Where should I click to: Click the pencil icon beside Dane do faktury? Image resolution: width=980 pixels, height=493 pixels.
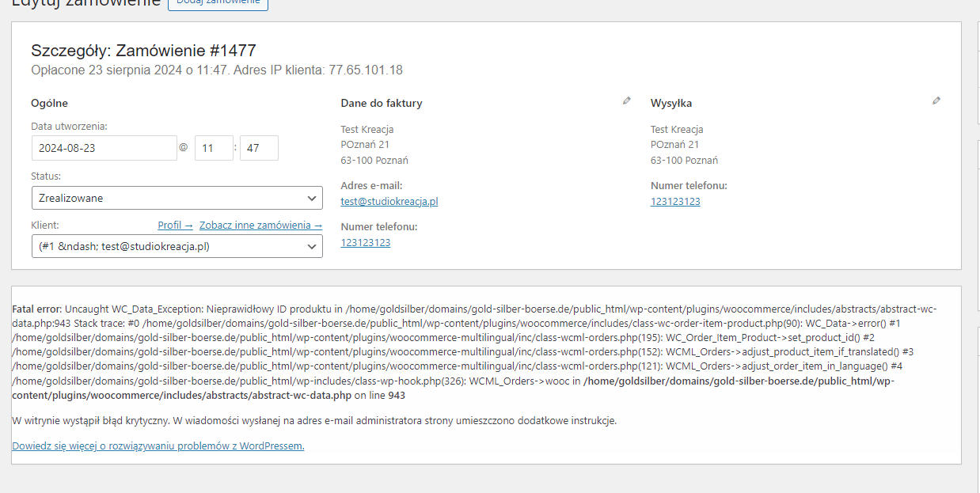point(627,100)
